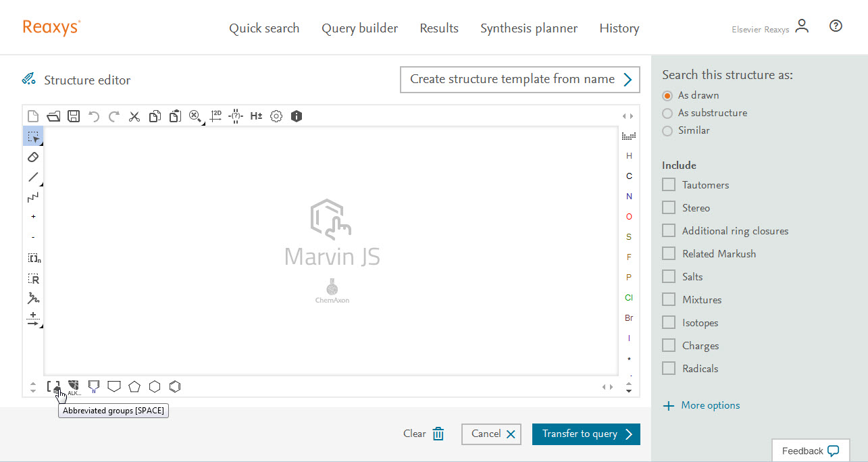Viewport: 868px width, 462px height.
Task: Open the Marvin JS settings gear
Action: coord(276,116)
